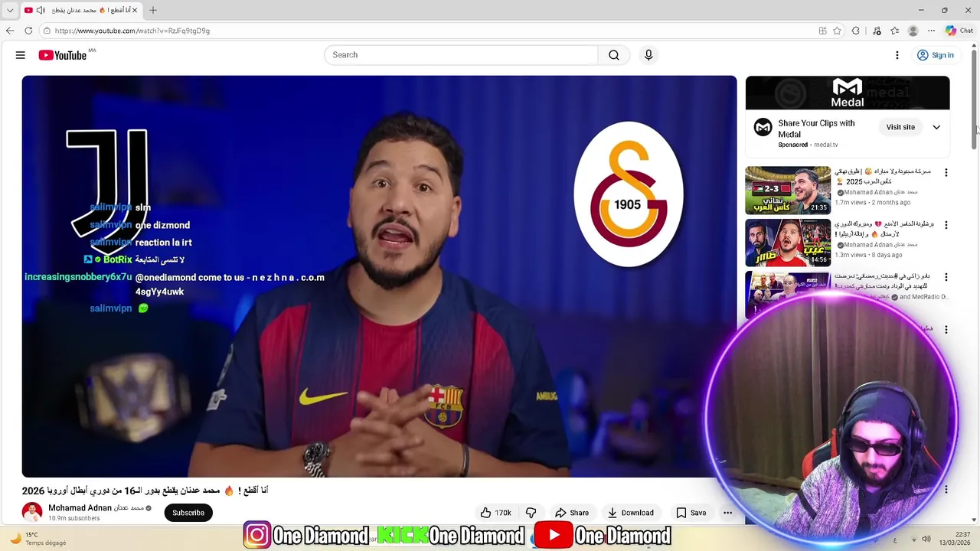Viewport: 980px width, 551px height.
Task: Open media control music icon
Action: pyautogui.click(x=877, y=31)
